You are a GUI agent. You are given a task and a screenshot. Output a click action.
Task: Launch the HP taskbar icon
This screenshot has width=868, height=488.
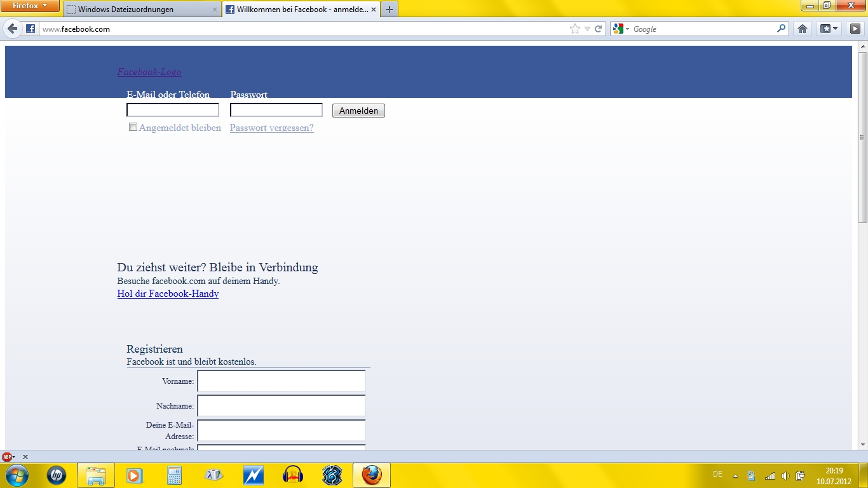[x=57, y=475]
